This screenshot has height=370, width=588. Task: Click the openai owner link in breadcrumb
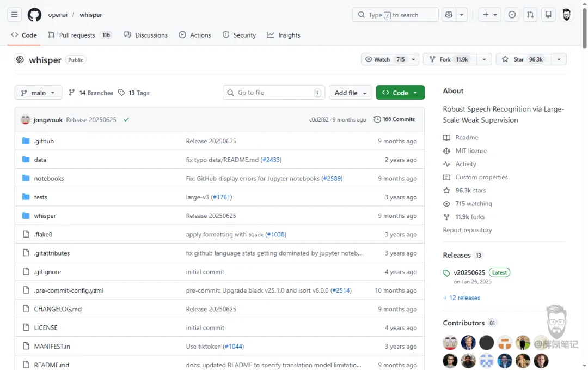(x=58, y=15)
